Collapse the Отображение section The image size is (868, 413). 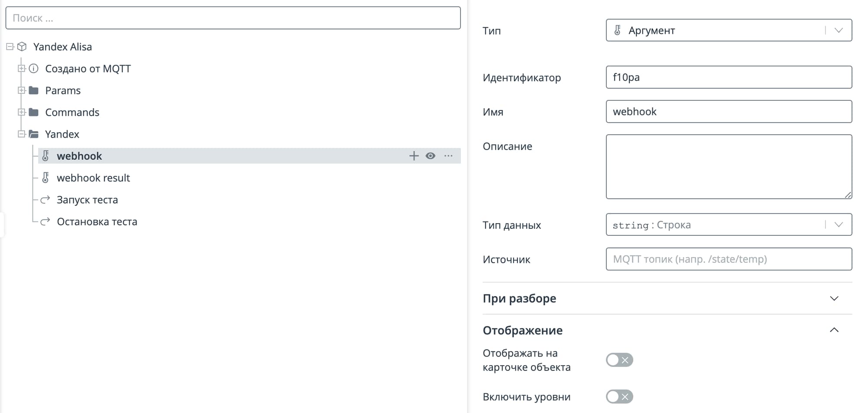coord(834,330)
